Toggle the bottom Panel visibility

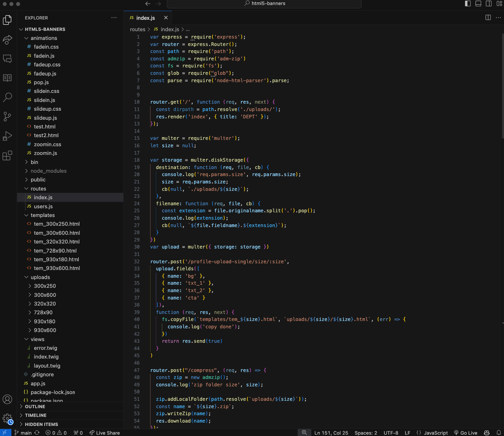tap(479, 4)
